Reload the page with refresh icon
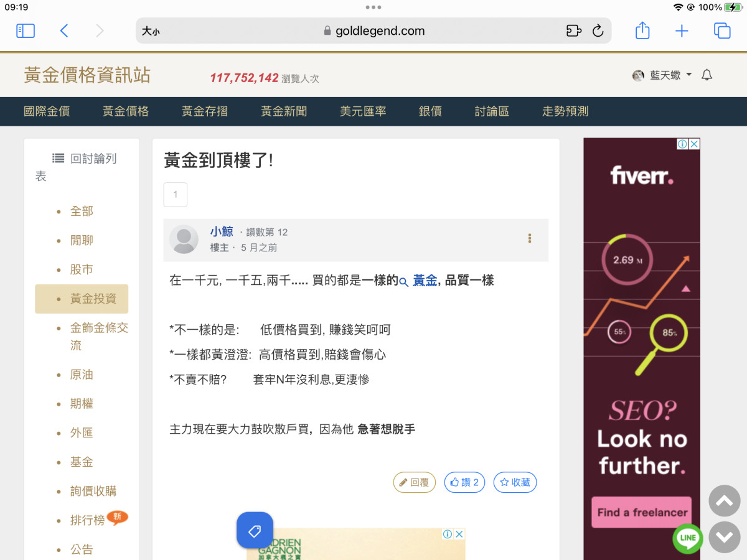This screenshot has height=560, width=747. click(598, 30)
